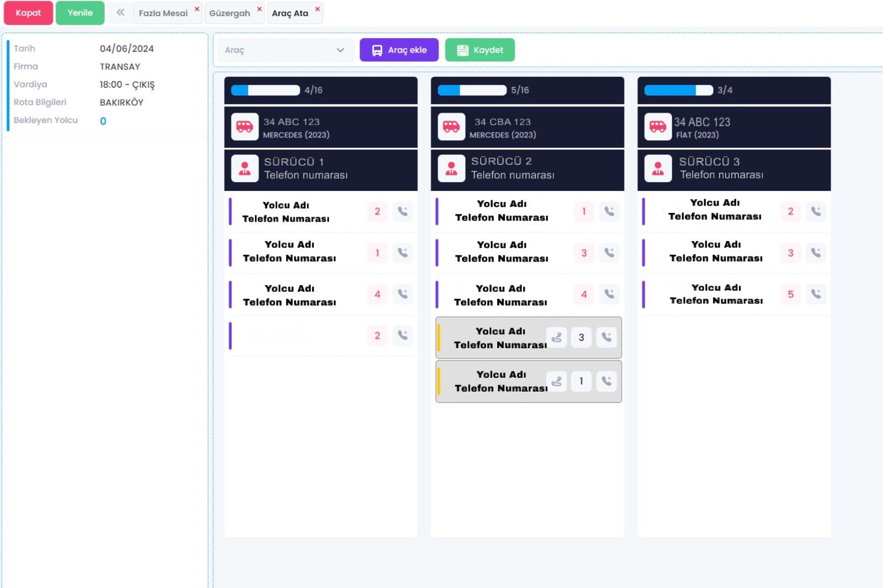This screenshot has width=883, height=588.
Task: Click the Kaydet save button
Action: click(x=480, y=50)
